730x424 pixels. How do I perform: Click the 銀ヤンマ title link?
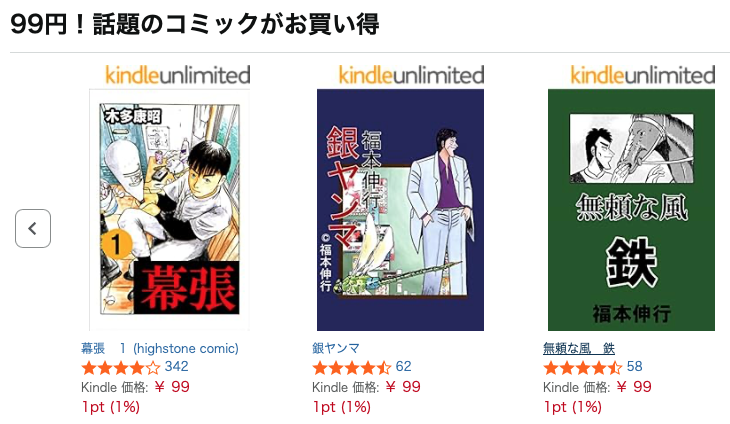coord(336,348)
